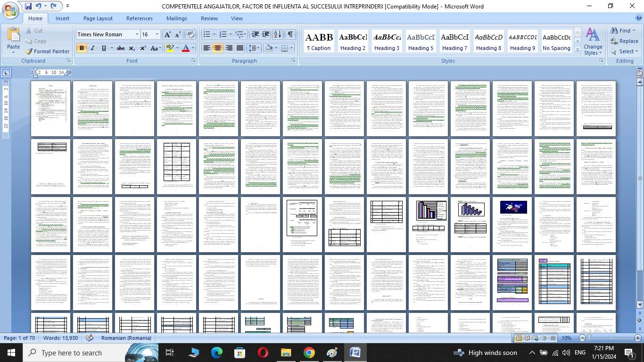Open the Page Layout tab
The height and width of the screenshot is (362, 644).
coord(98,18)
